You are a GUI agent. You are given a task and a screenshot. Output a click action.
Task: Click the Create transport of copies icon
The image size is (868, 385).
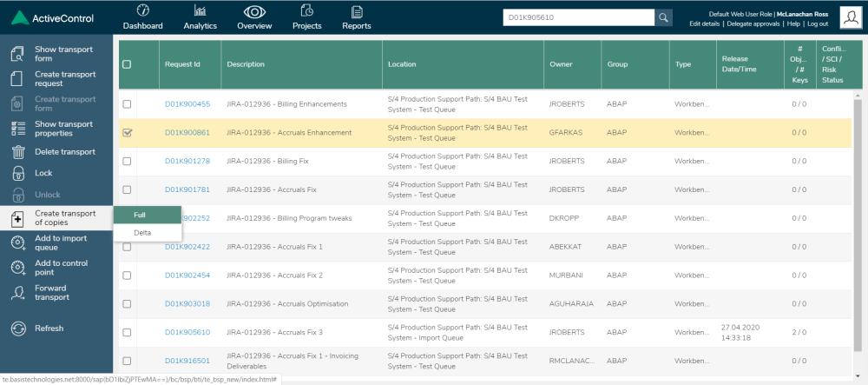click(17, 218)
